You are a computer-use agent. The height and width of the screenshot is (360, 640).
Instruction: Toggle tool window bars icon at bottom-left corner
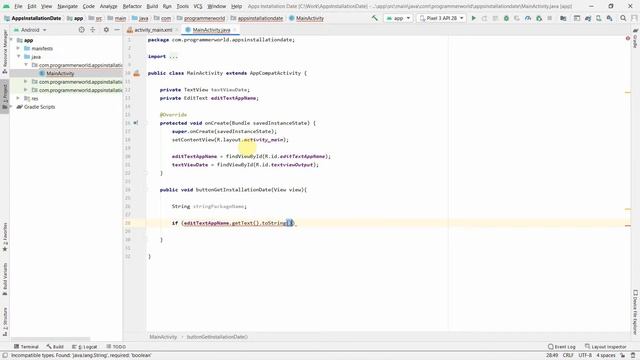(x=4, y=355)
